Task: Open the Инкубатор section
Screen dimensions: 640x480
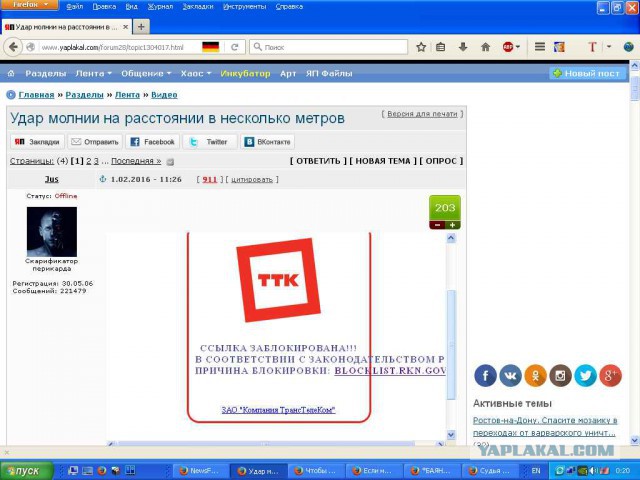Action: tap(245, 73)
